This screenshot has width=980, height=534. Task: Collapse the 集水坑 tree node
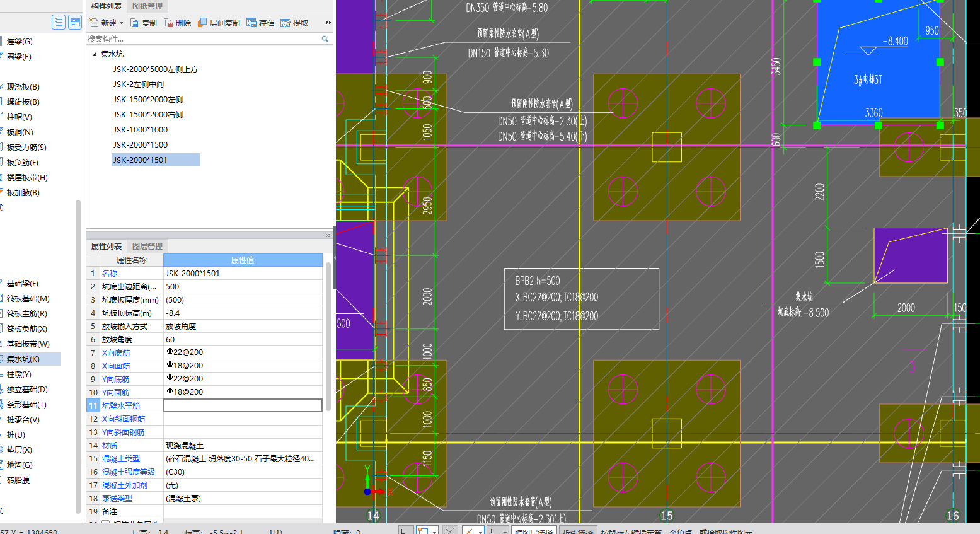click(95, 54)
